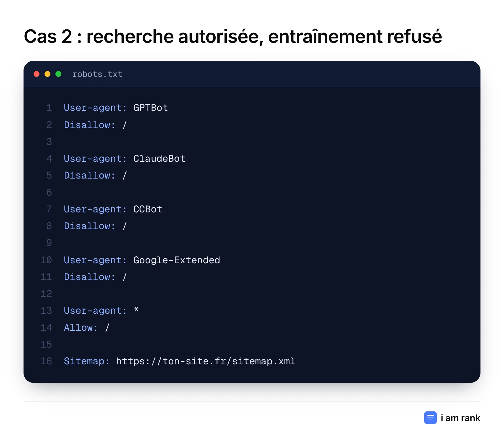Click the sitemap URL ton-site.fr/sitemap.xml

click(206, 361)
